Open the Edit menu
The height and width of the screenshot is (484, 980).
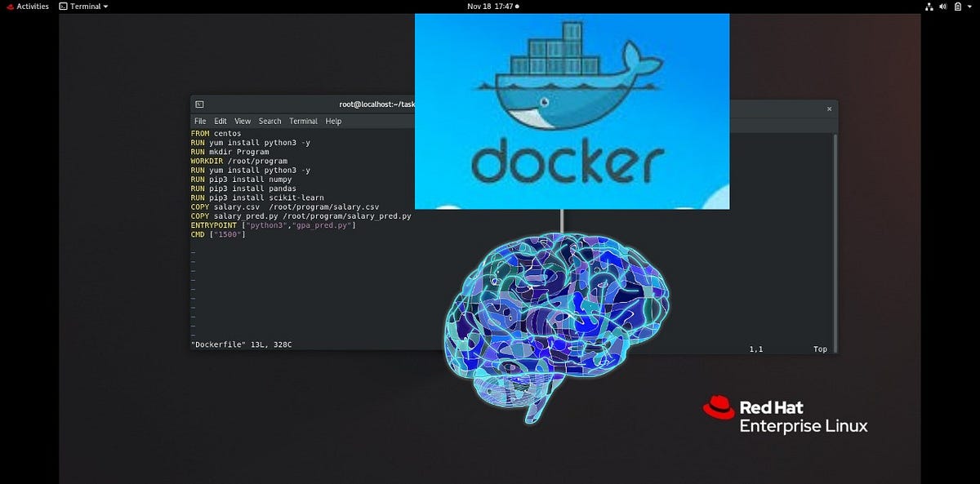220,120
